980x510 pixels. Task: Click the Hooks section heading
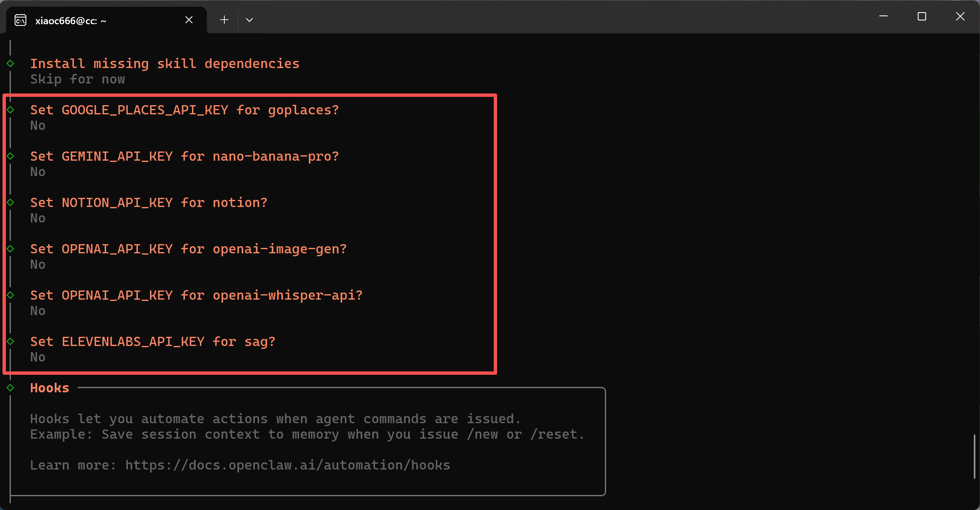(x=49, y=388)
